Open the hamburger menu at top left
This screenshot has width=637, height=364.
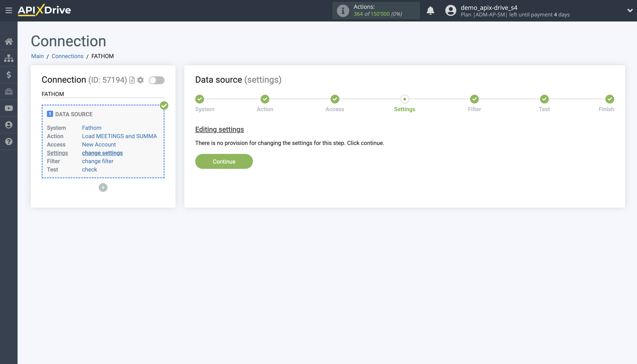(x=9, y=11)
